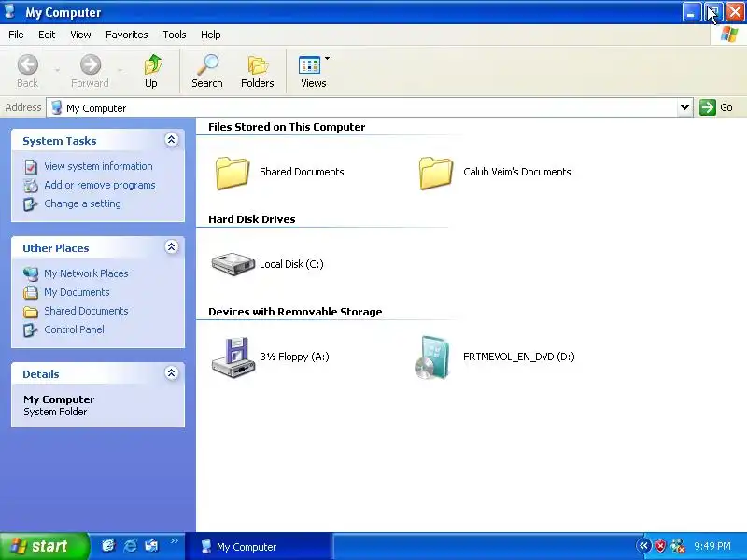The image size is (747, 560).
Task: Collapse the Details panel
Action: coord(172,372)
